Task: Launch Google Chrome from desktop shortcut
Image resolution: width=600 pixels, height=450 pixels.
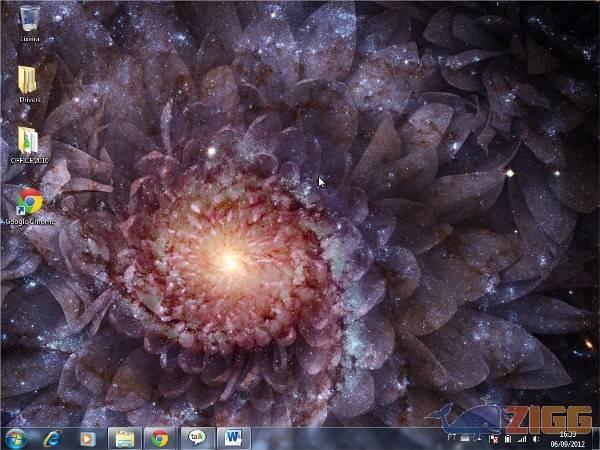Action: (x=30, y=206)
